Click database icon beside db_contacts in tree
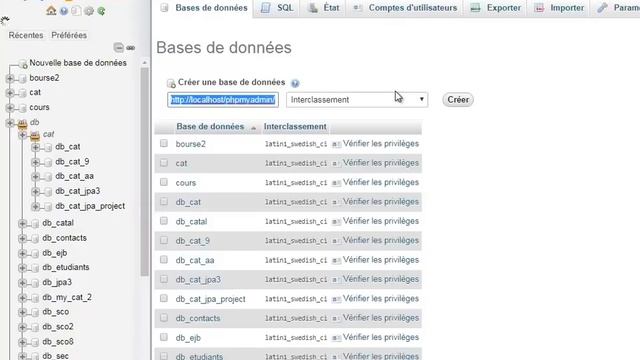This screenshot has width=640, height=360. click(x=35, y=238)
